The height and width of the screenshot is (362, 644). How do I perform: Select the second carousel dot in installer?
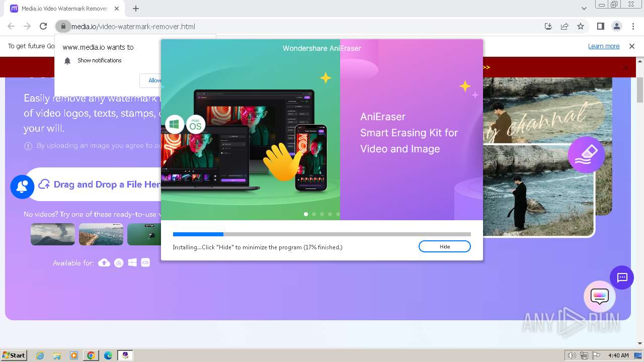(314, 214)
